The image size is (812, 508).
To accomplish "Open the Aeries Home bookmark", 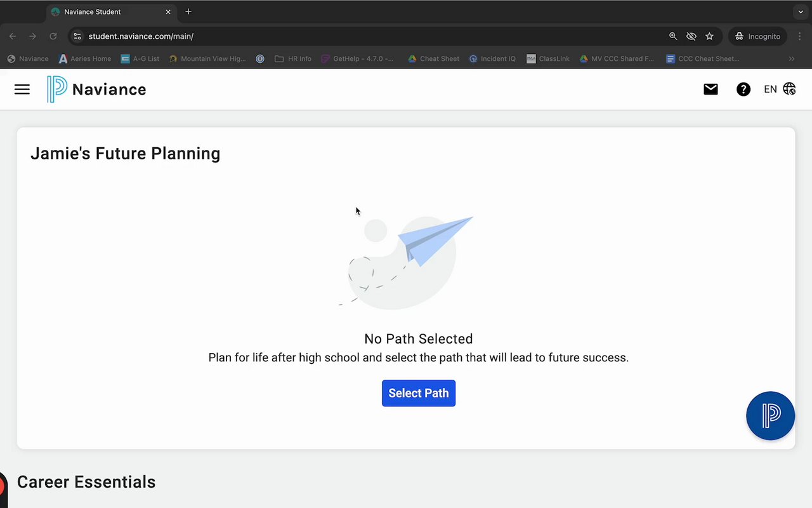I will pyautogui.click(x=84, y=58).
